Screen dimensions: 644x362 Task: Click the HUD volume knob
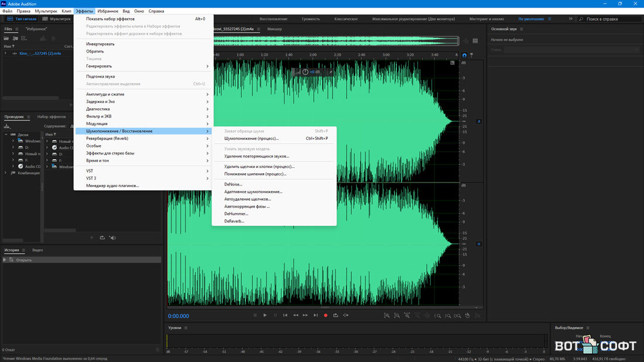pos(305,71)
